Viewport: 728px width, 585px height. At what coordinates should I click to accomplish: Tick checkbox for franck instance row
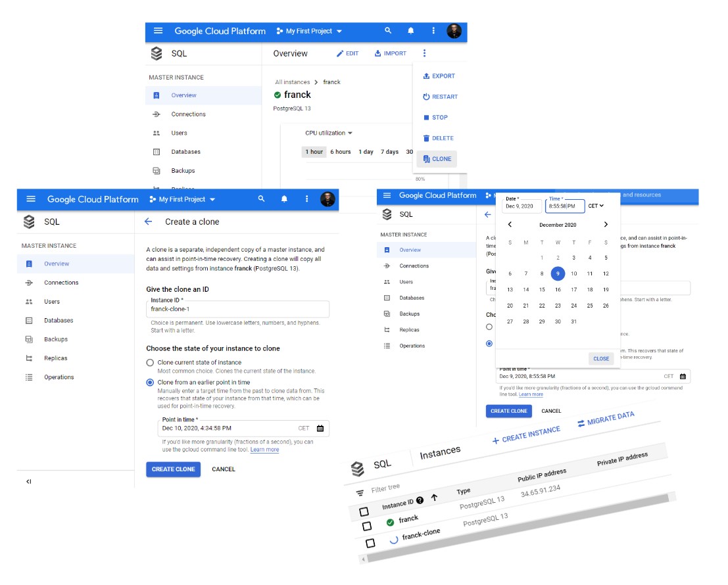(x=367, y=526)
